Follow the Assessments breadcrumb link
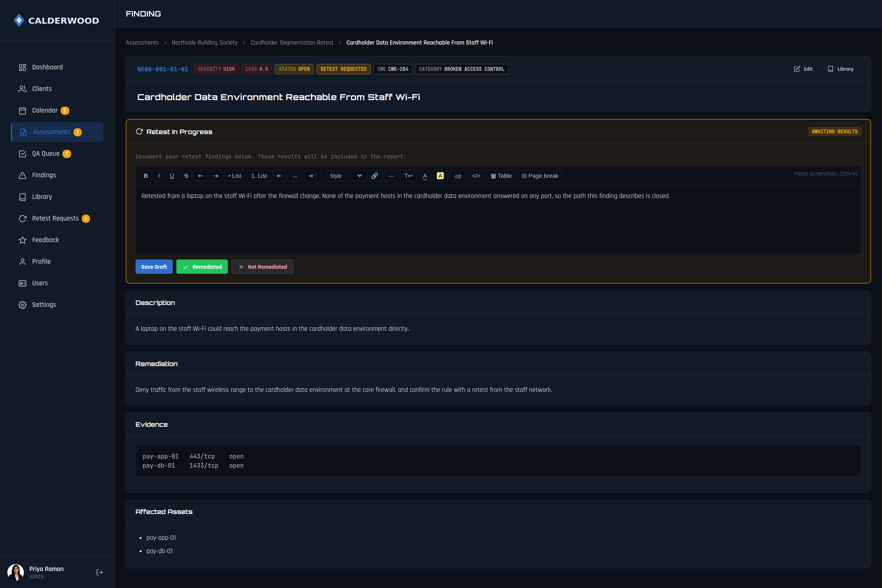882x588 pixels. (x=142, y=43)
